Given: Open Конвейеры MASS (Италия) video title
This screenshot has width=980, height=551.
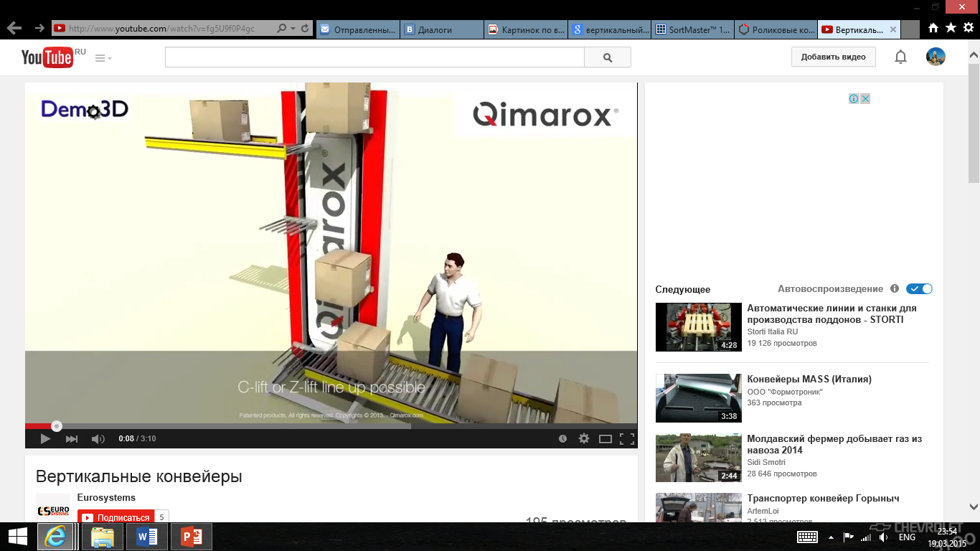Looking at the screenshot, I should coord(809,379).
